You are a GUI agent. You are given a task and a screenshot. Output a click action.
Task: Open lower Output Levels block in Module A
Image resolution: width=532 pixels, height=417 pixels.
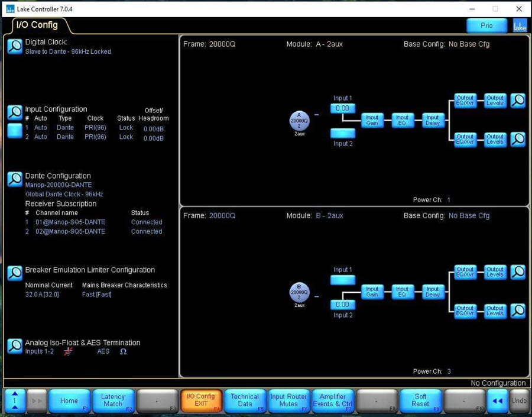(495, 140)
